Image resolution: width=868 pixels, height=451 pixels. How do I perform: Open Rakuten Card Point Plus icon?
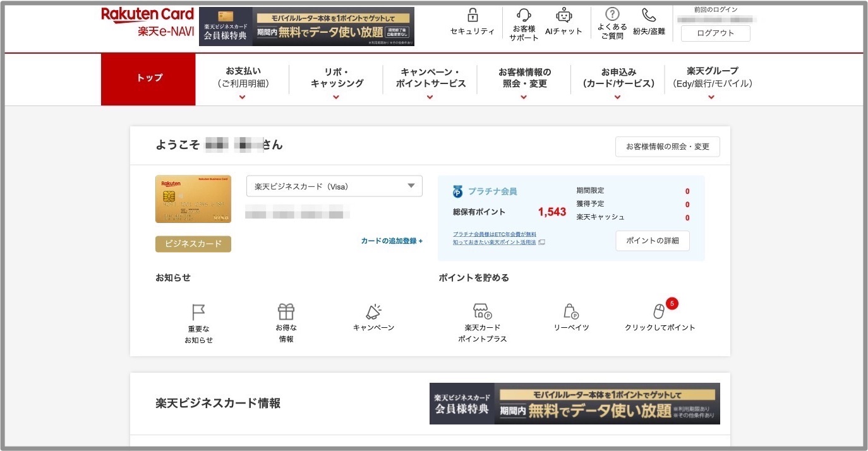(x=482, y=311)
